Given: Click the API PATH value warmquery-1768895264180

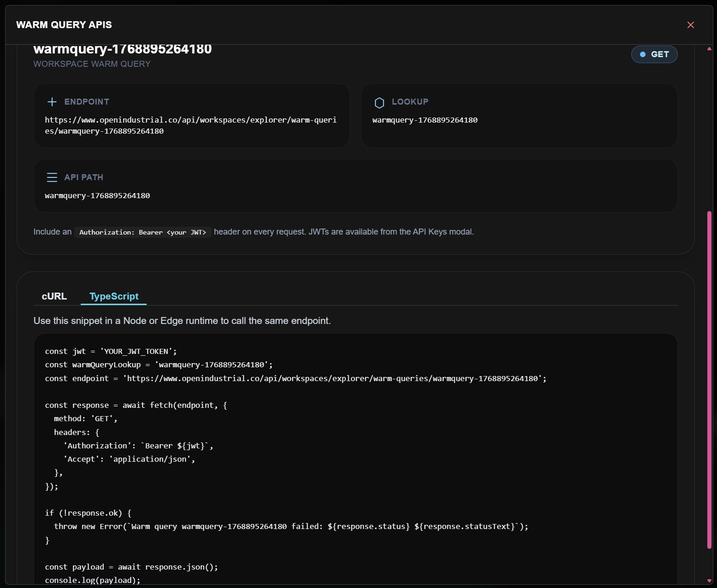Looking at the screenshot, I should tap(97, 195).
